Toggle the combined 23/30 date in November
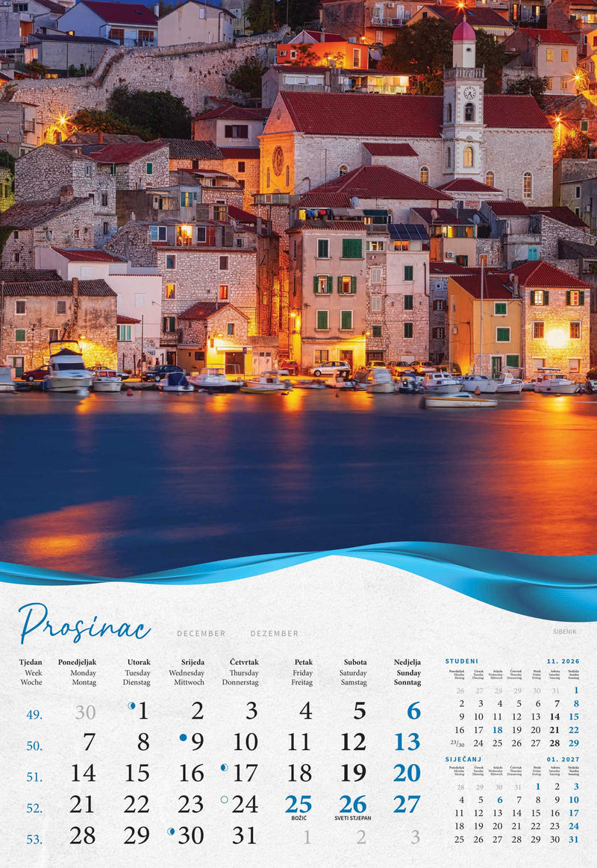The width and height of the screenshot is (597, 868). 457,743
